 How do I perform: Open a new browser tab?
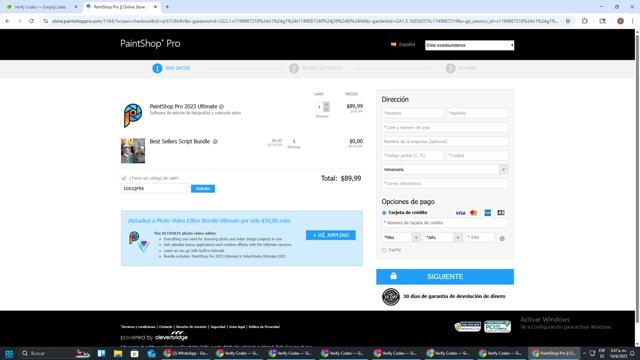pyautogui.click(x=167, y=7)
